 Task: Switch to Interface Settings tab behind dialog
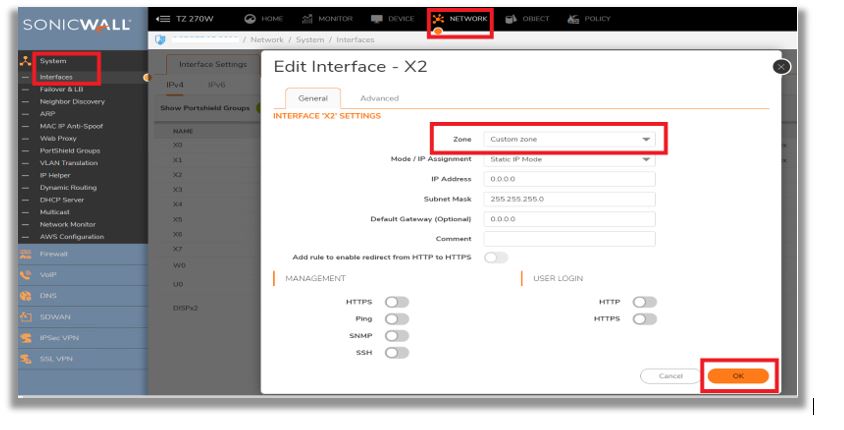(x=213, y=64)
